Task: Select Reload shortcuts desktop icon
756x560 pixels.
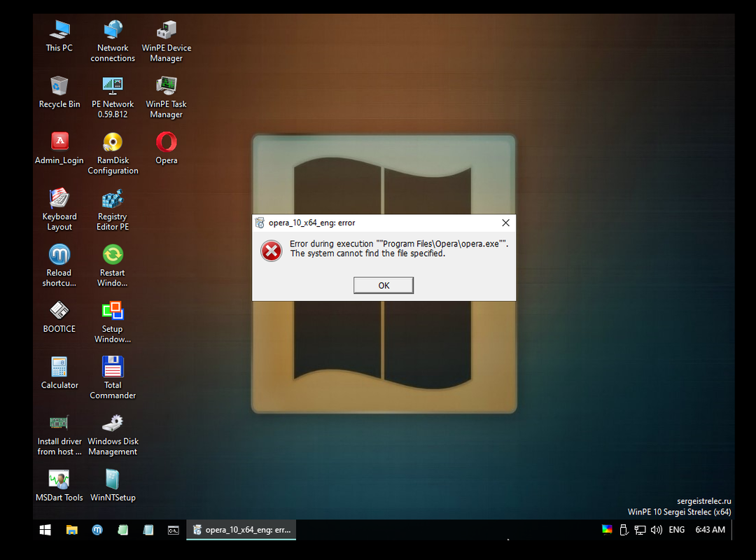Action: 59,266
